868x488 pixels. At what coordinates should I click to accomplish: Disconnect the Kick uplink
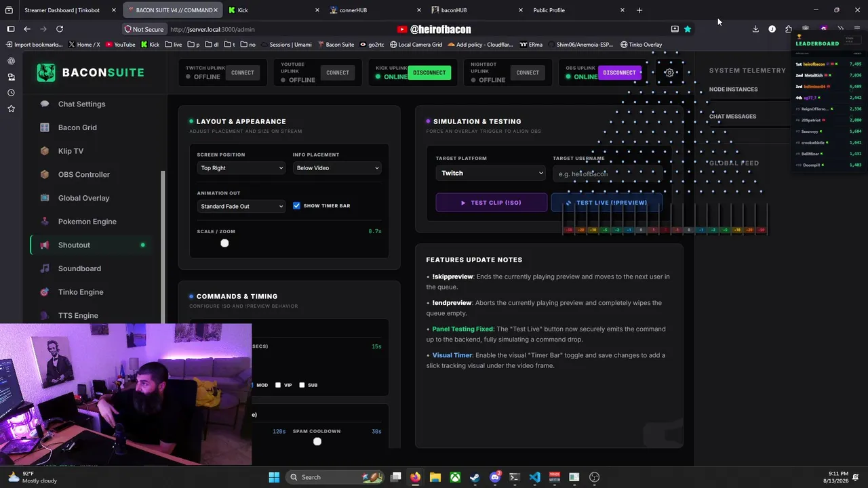(429, 73)
